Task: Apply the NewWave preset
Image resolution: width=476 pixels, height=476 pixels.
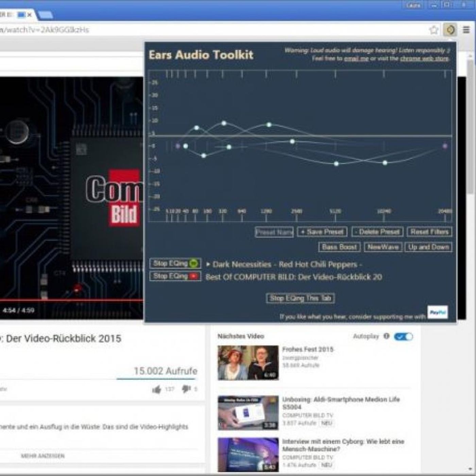Action: coord(383,247)
